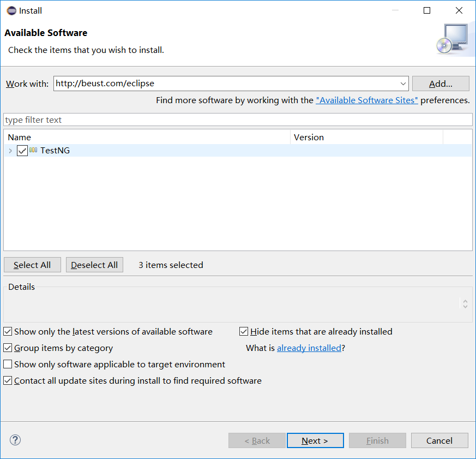Image resolution: width=476 pixels, height=459 pixels.
Task: Click the Eclipse logo in title bar
Action: tap(11, 10)
